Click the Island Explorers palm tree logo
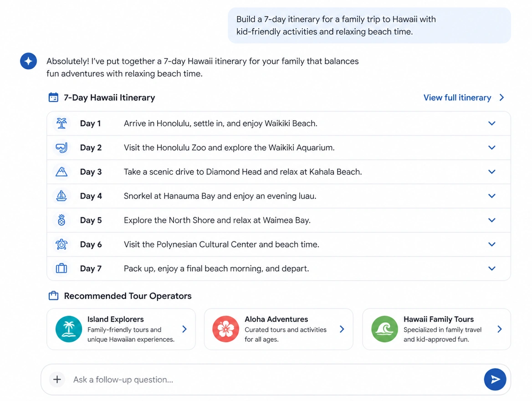This screenshot has width=532, height=401. [69, 329]
